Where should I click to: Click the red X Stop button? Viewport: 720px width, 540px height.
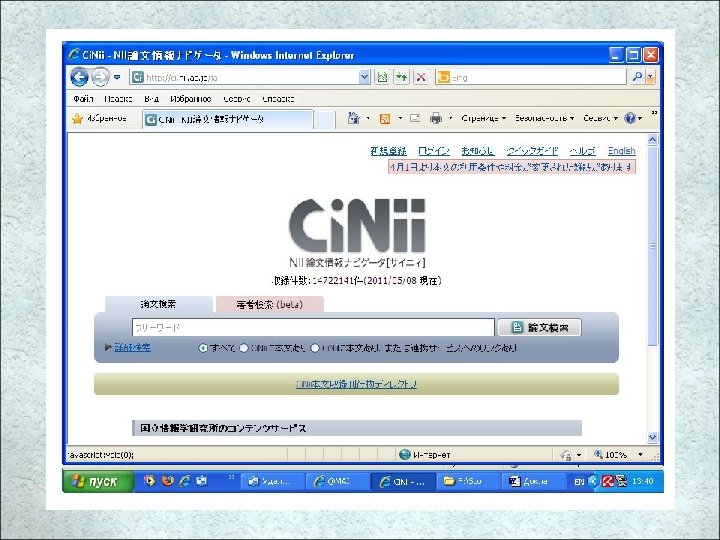[421, 78]
